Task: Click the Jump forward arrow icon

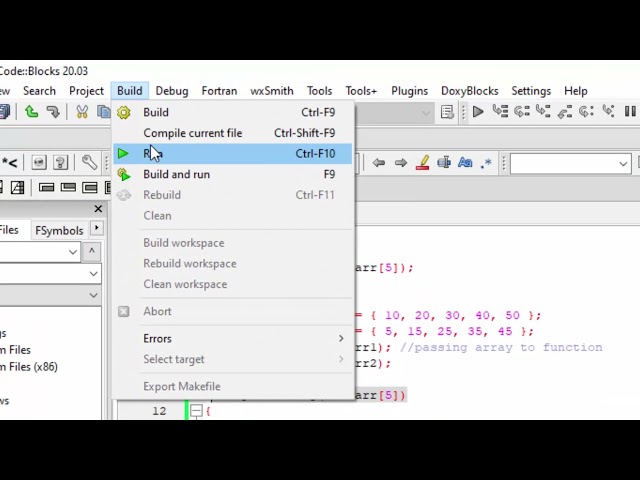Action: pyautogui.click(x=401, y=163)
